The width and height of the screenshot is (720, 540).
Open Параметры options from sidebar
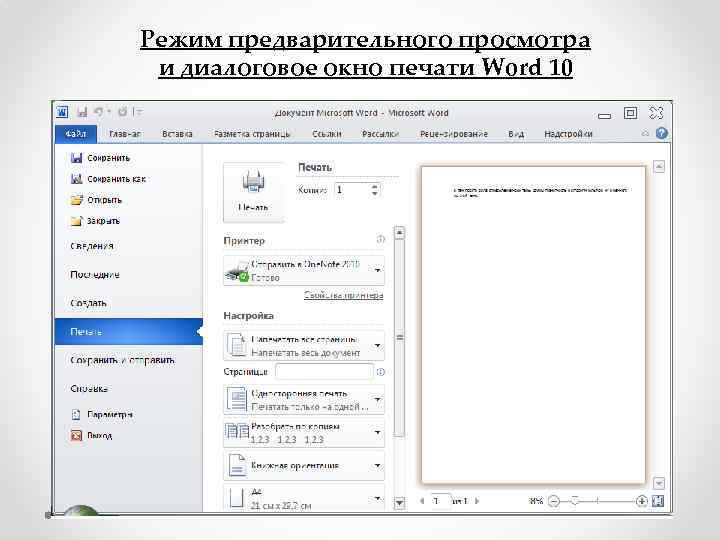tap(102, 415)
